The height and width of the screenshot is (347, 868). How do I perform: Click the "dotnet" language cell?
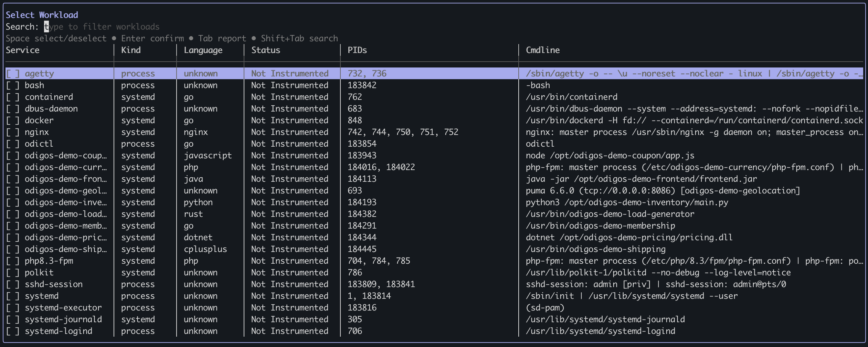pyautogui.click(x=198, y=237)
